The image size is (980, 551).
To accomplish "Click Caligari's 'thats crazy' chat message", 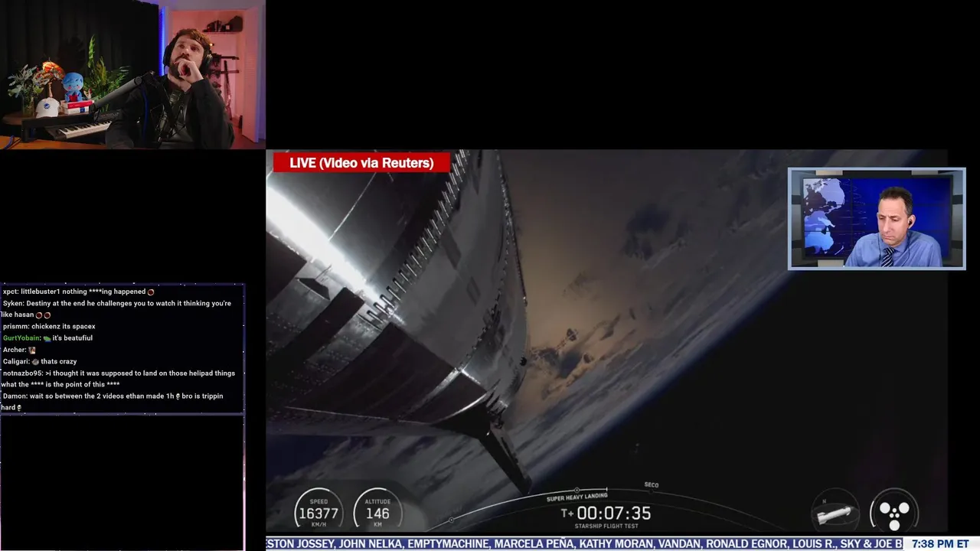I will [x=40, y=361].
